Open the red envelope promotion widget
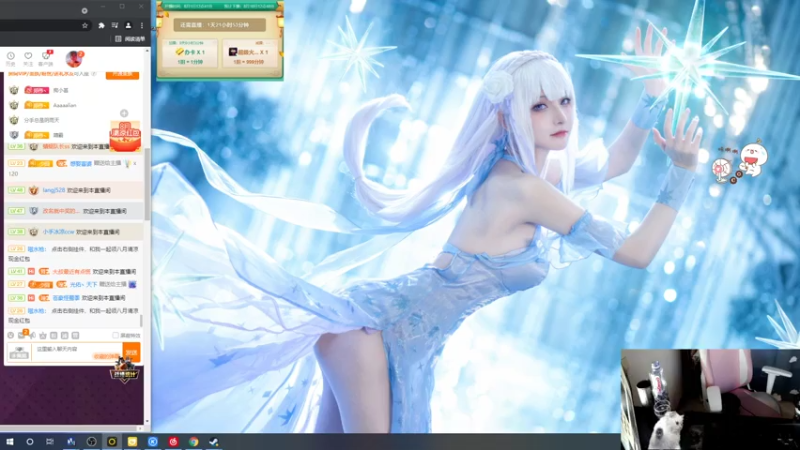The width and height of the screenshot is (800, 450). coord(125,136)
